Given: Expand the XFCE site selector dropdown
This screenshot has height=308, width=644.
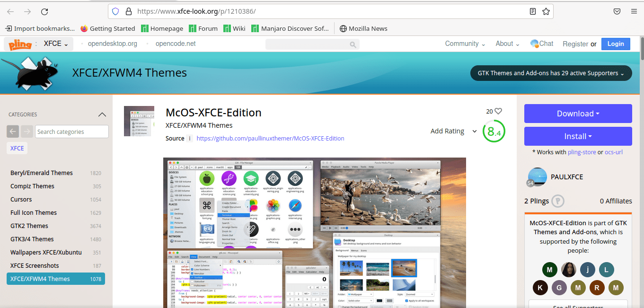Looking at the screenshot, I should pos(56,44).
